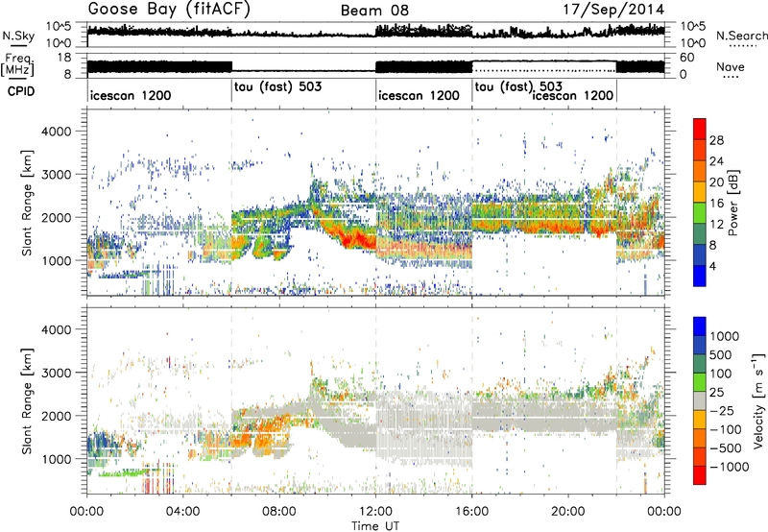The image size is (768, 532).
Task: Pick the Power colorbar segment between 4 and 8
Action: coord(700,254)
